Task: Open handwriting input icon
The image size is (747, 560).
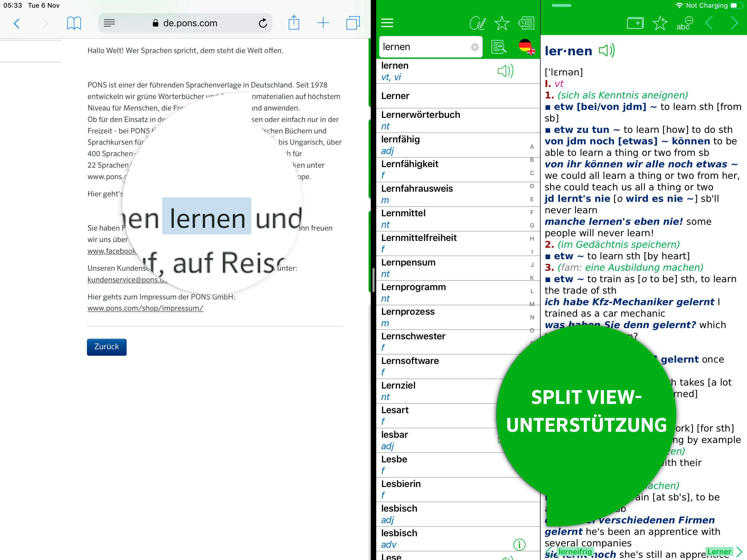Action: tap(477, 23)
